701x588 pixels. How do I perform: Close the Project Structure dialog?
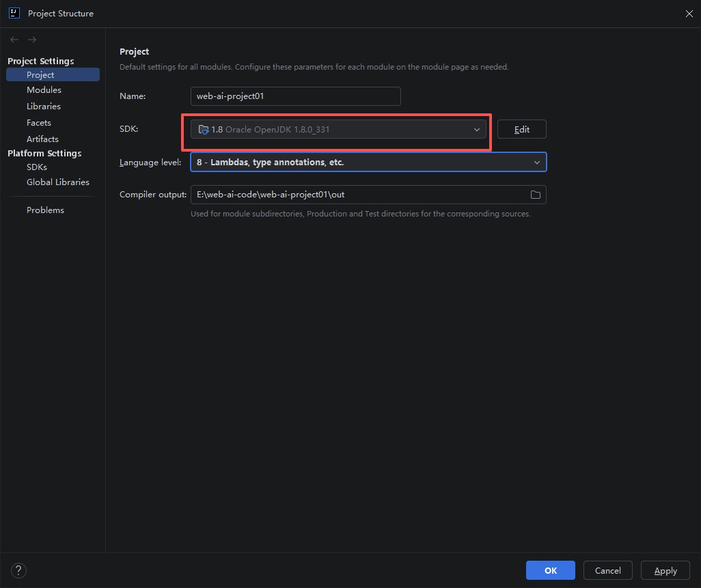click(689, 14)
